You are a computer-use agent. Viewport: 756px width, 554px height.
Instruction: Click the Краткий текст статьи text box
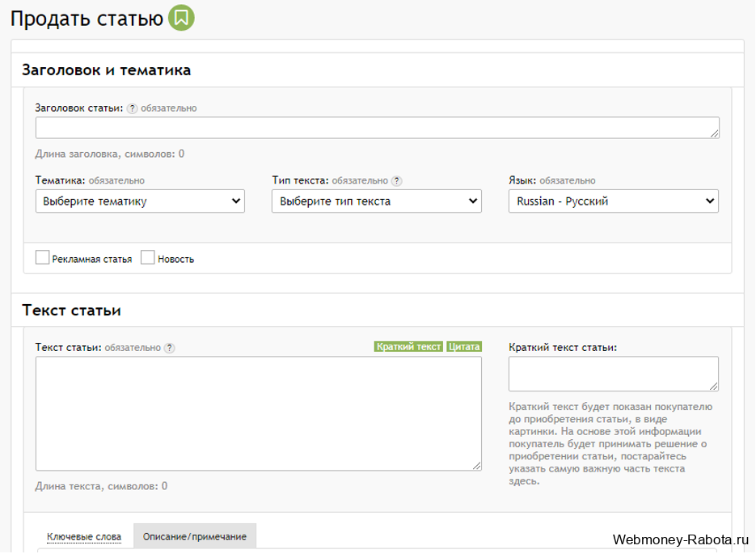click(613, 374)
